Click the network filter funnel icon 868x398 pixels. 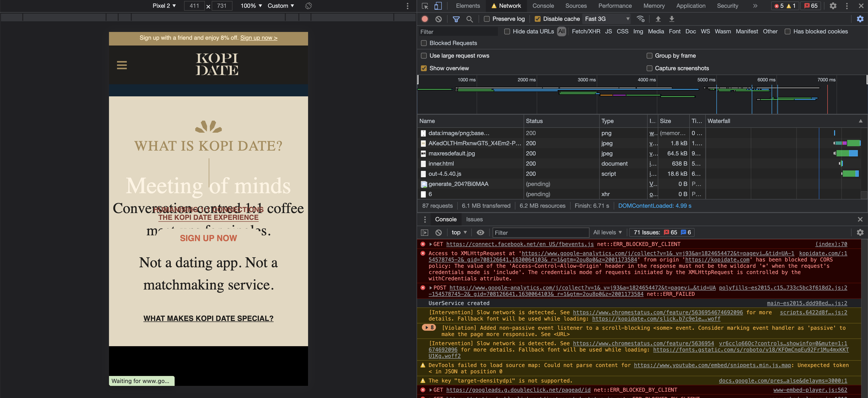[x=456, y=19]
